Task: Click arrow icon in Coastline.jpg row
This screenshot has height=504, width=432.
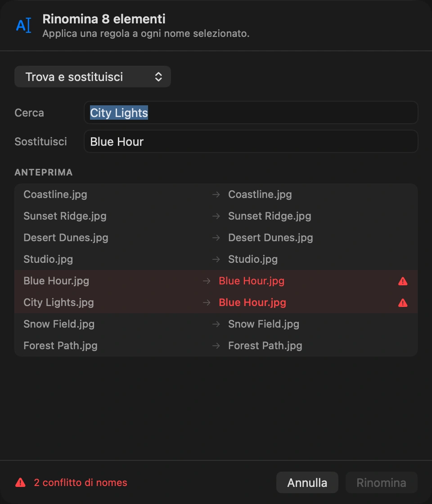Action: pos(216,194)
